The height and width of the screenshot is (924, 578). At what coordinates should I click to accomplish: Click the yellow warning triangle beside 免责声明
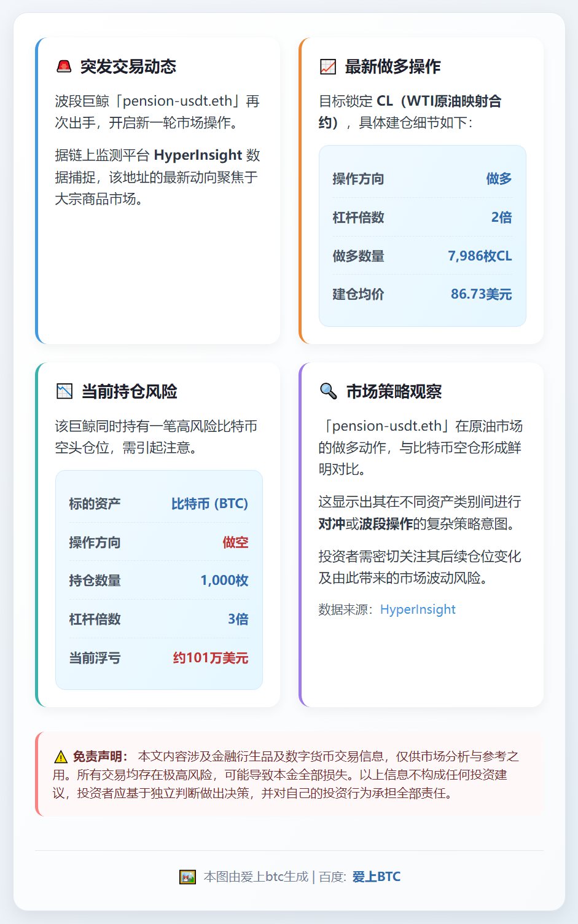coord(60,757)
